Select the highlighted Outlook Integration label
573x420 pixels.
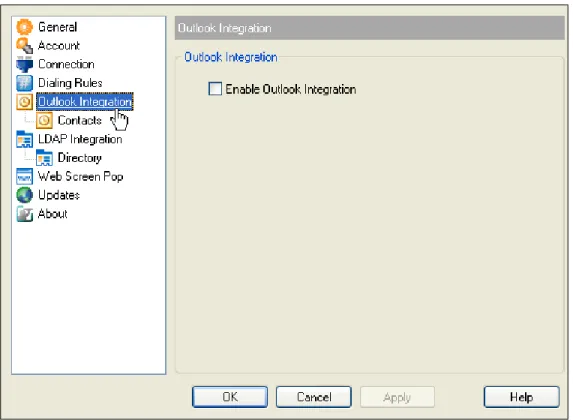pyautogui.click(x=85, y=102)
